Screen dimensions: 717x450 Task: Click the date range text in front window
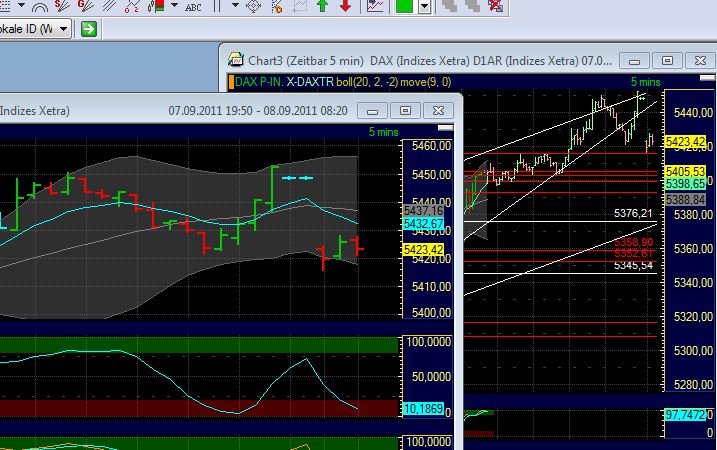pos(258,111)
